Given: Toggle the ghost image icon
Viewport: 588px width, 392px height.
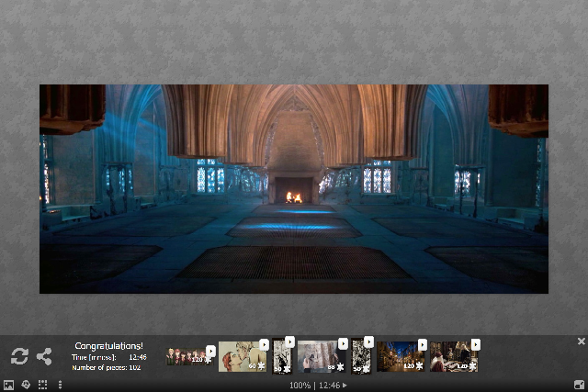Looking at the screenshot, I should pos(26,385).
